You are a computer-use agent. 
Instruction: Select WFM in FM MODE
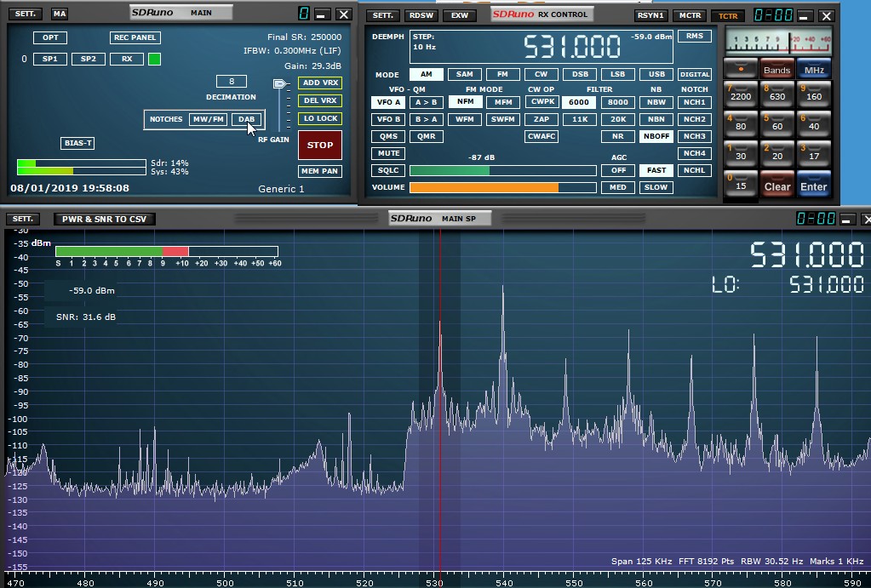point(464,119)
